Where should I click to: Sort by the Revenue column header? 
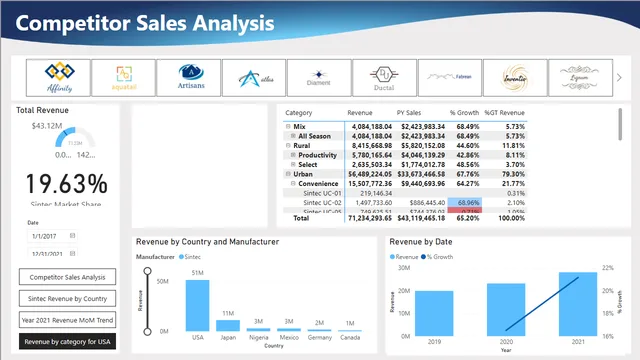tap(360, 113)
